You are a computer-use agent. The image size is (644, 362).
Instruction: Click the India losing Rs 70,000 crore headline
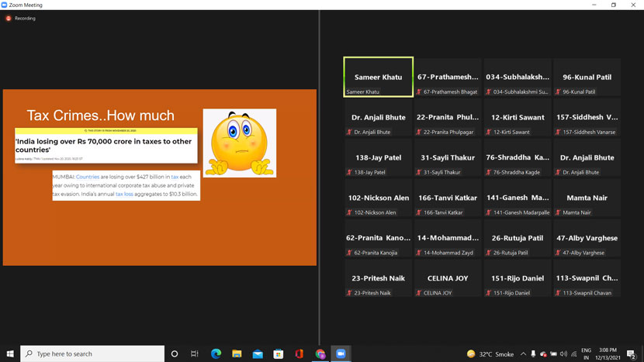(x=103, y=145)
